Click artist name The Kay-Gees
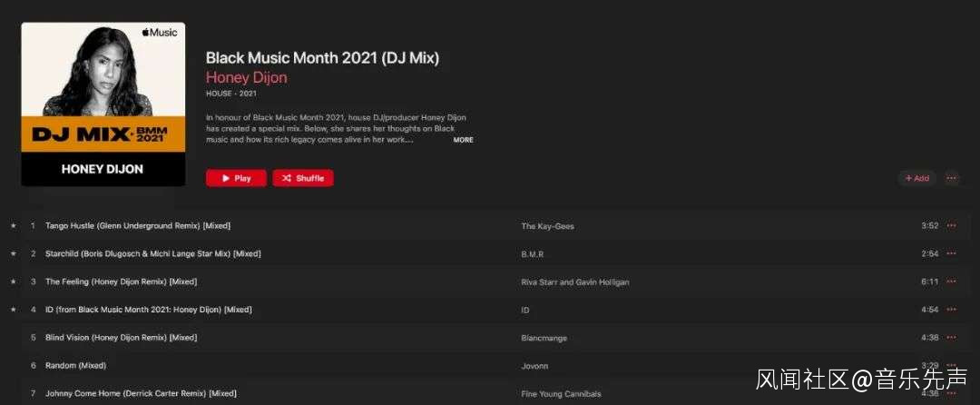980x405 pixels. 547,226
